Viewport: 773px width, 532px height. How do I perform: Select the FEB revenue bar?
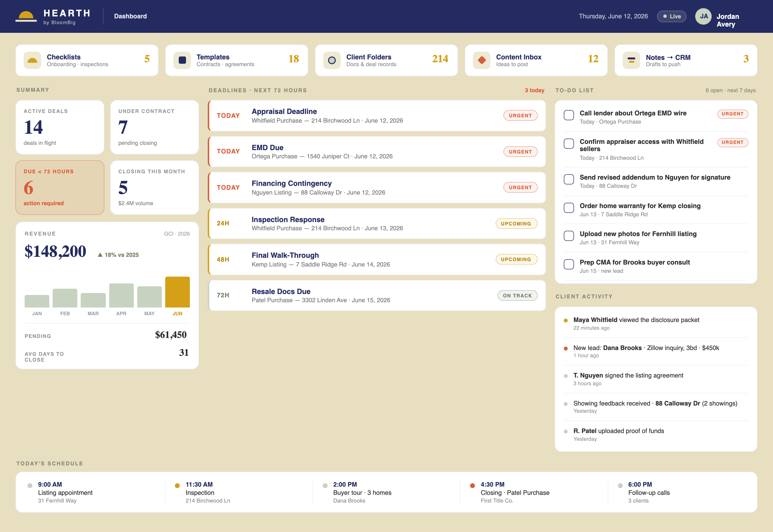65,298
